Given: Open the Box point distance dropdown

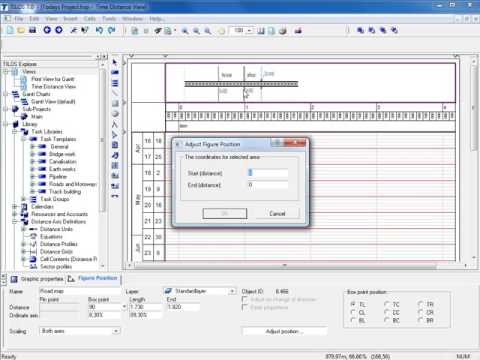Looking at the screenshot, I should coord(124,307).
